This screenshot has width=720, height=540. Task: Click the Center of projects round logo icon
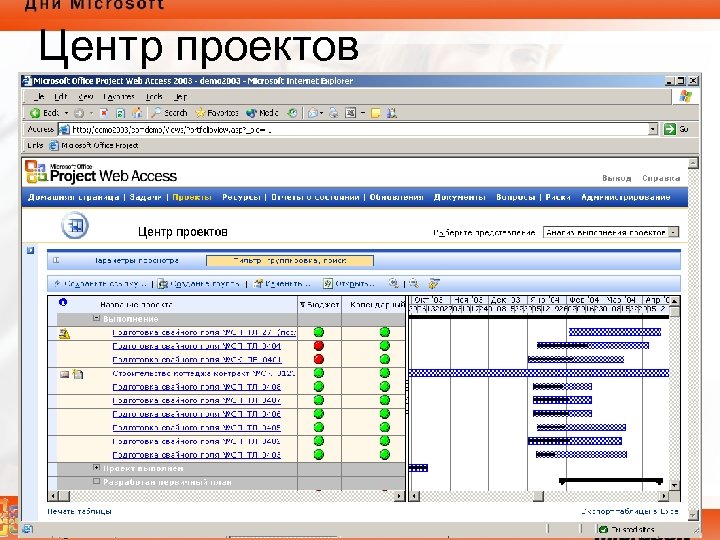click(75, 225)
